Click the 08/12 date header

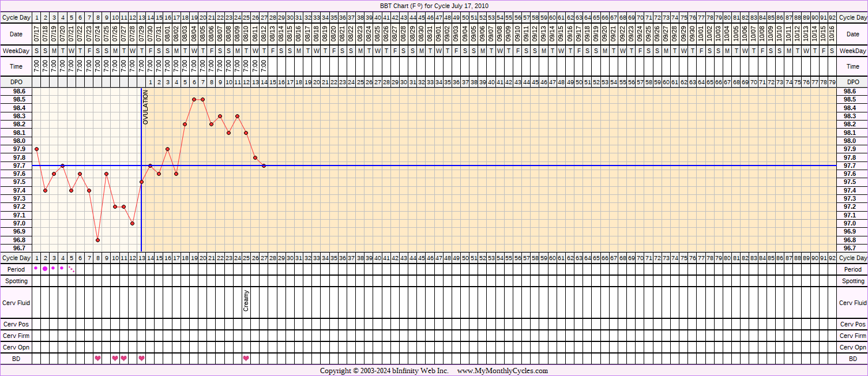point(264,35)
